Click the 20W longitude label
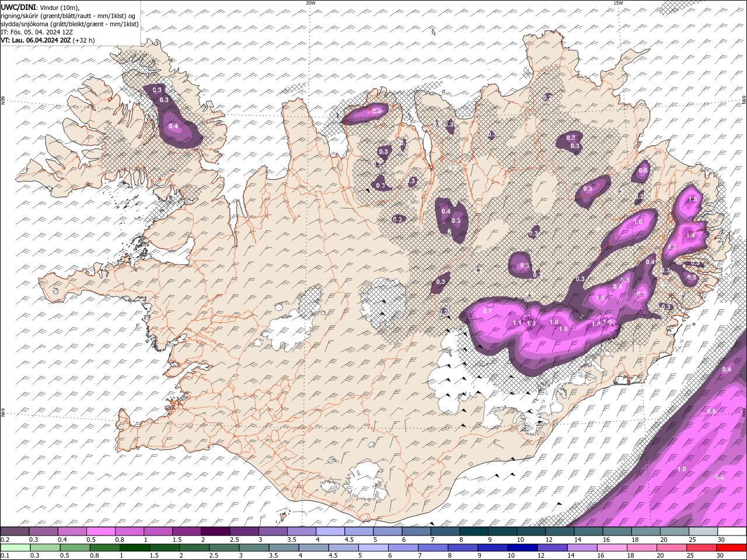 pos(310,3)
